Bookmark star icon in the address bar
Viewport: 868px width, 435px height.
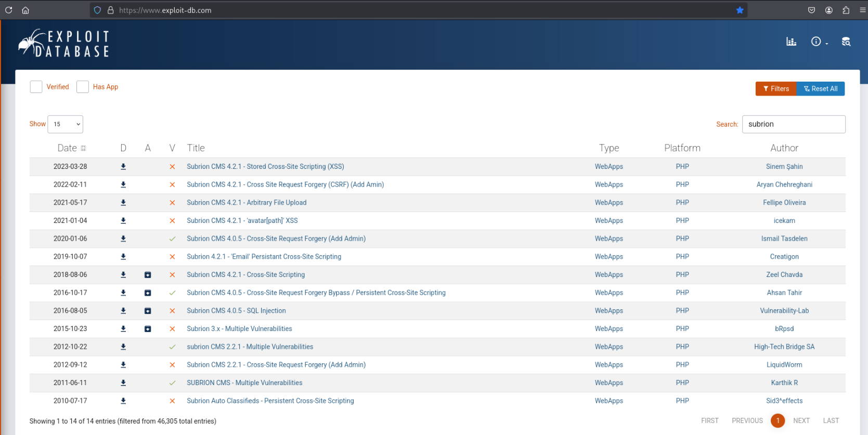(x=740, y=10)
